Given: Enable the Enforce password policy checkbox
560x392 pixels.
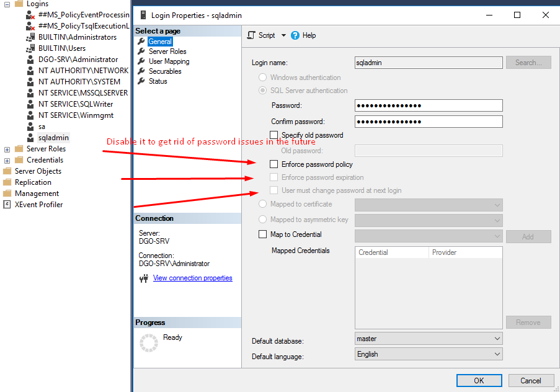Looking at the screenshot, I should click(x=273, y=164).
